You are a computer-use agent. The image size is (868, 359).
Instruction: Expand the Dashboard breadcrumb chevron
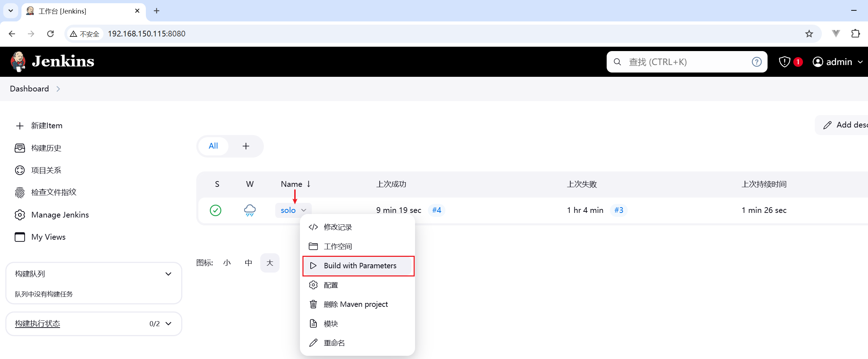58,89
